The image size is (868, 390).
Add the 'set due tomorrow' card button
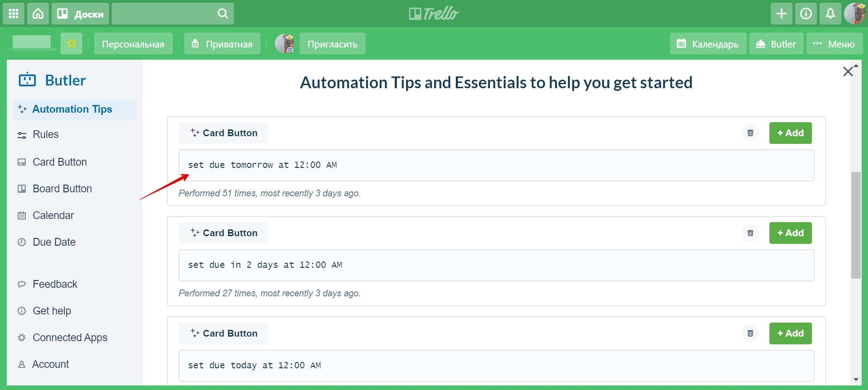tap(791, 133)
